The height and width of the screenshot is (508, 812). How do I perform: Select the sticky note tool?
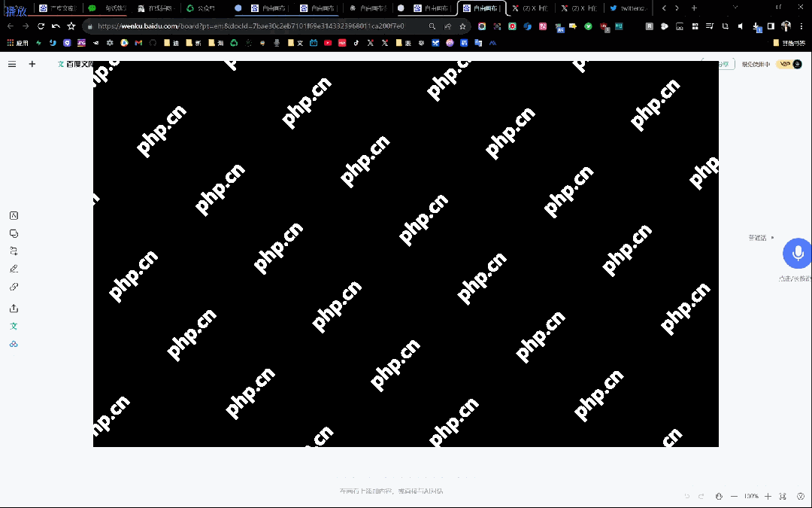coord(14,233)
